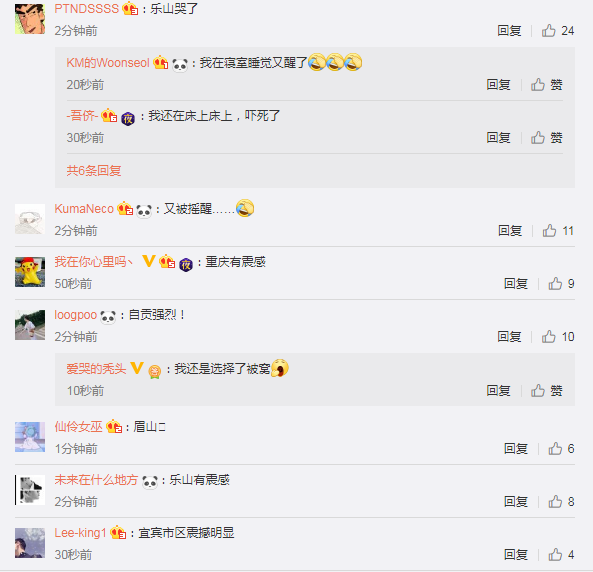Reply to KumaNeco's comment
This screenshot has width=593, height=572.
coord(510,230)
